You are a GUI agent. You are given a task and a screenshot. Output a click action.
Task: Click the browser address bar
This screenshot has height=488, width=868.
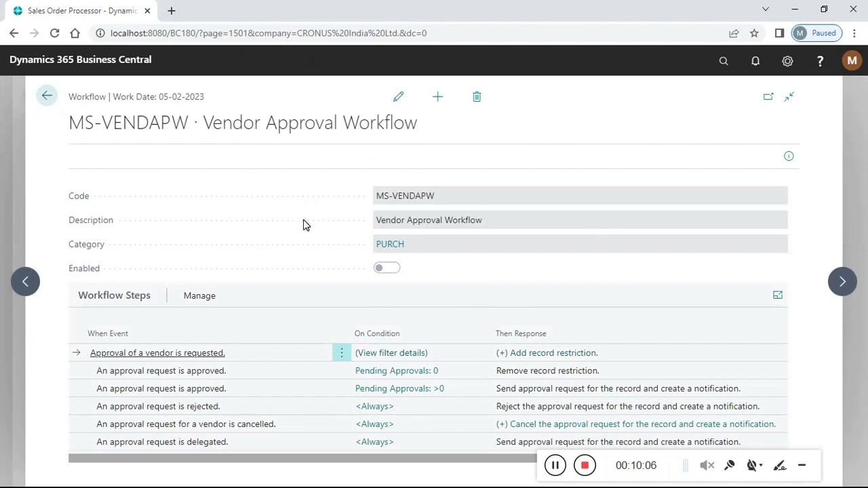click(407, 33)
